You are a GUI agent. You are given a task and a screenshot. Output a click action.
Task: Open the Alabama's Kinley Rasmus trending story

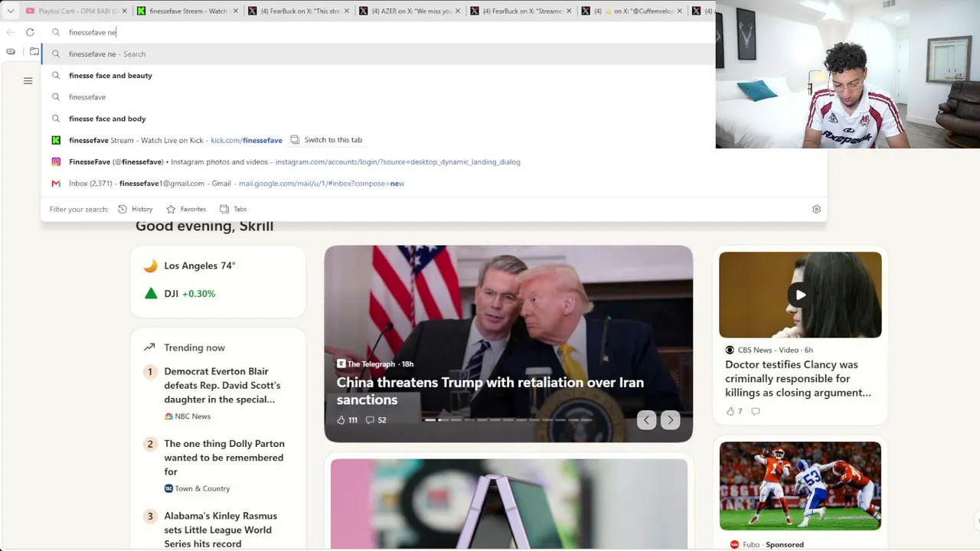(x=220, y=530)
